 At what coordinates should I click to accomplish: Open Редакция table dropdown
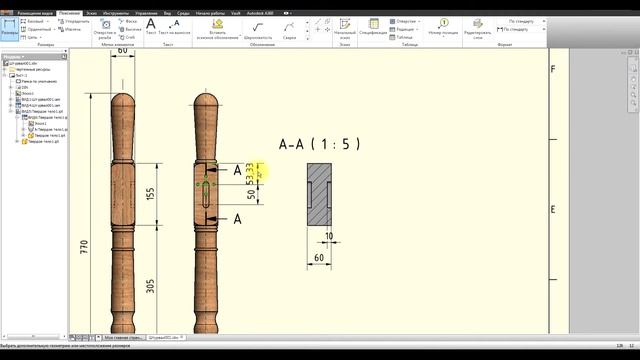click(418, 29)
